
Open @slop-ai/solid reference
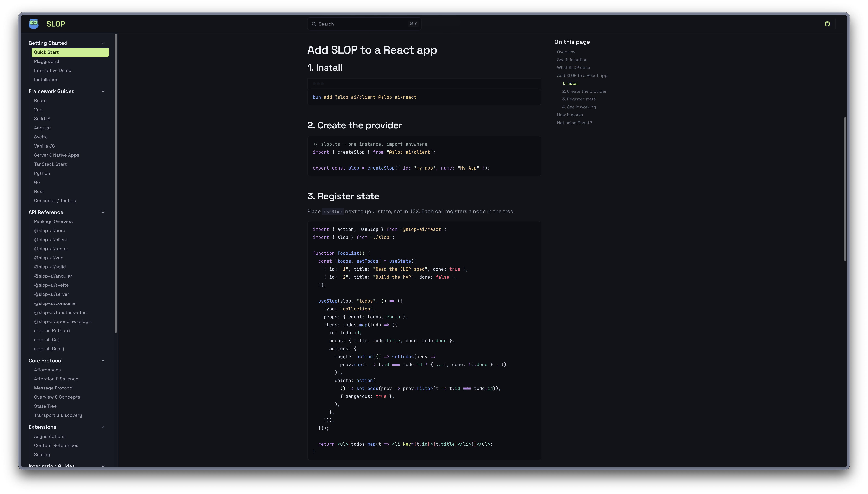[x=50, y=267]
